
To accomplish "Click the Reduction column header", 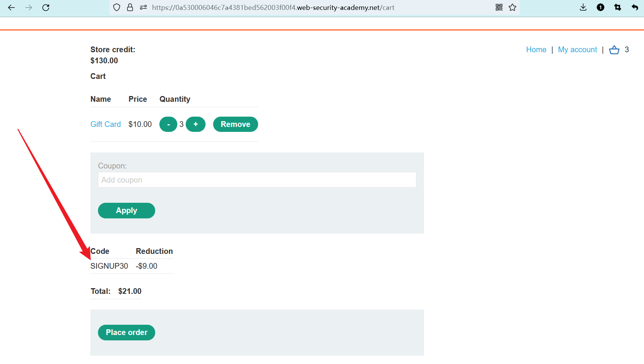I will pyautogui.click(x=154, y=251).
